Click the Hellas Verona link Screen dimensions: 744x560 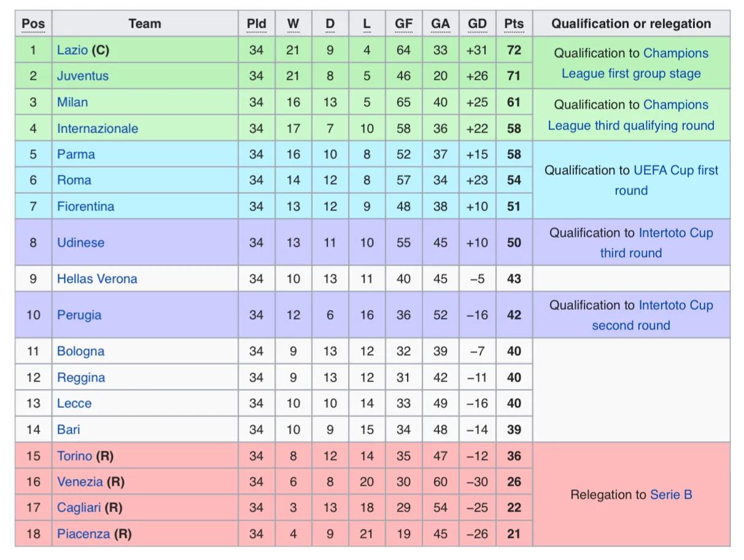[x=97, y=279]
